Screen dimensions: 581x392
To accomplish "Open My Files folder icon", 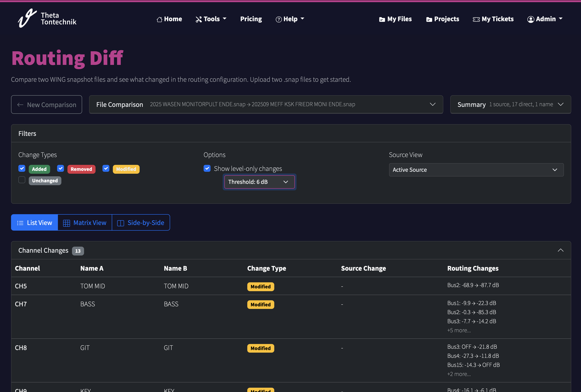I will pos(382,19).
